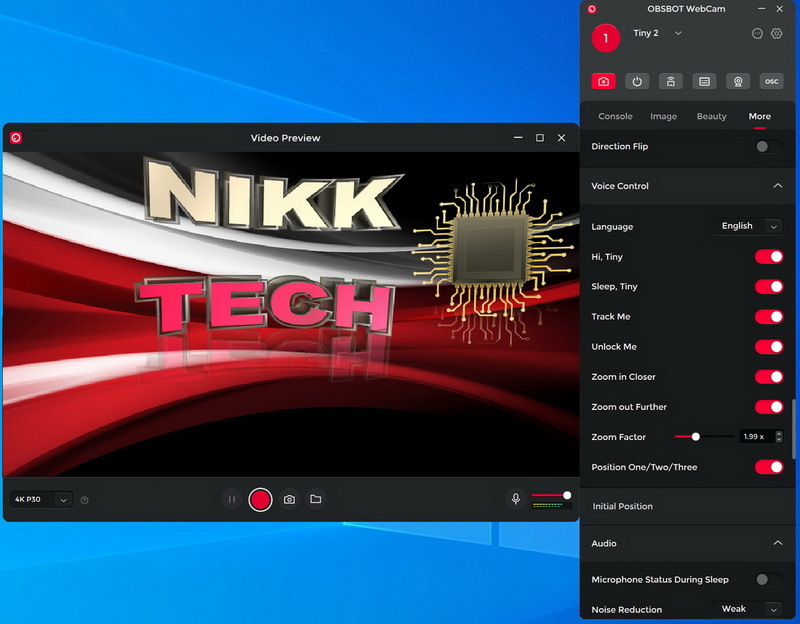The width and height of the screenshot is (800, 624).
Task: Start recording with the red record button
Action: pos(260,500)
